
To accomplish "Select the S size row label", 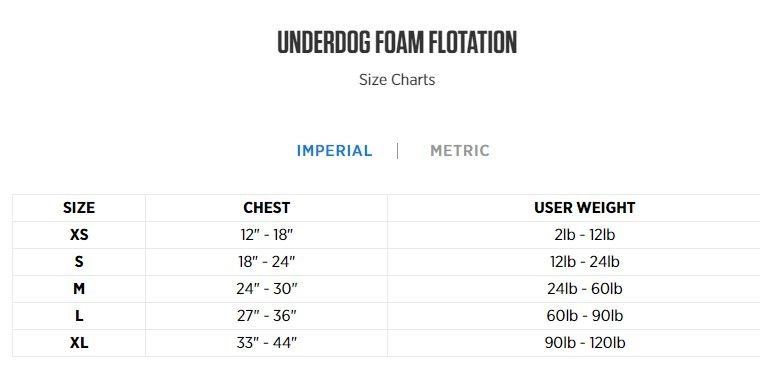I will pos(79,262).
